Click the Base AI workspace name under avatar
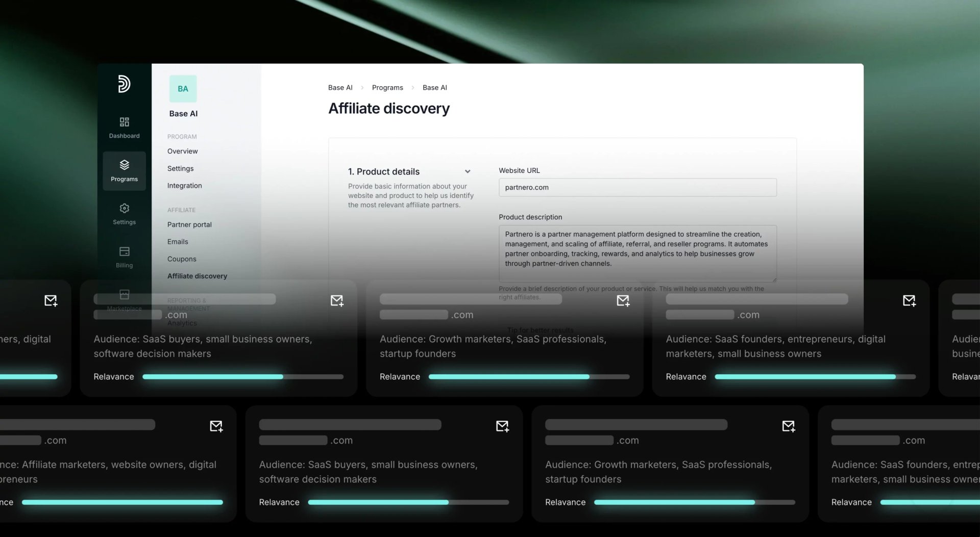 pos(183,114)
